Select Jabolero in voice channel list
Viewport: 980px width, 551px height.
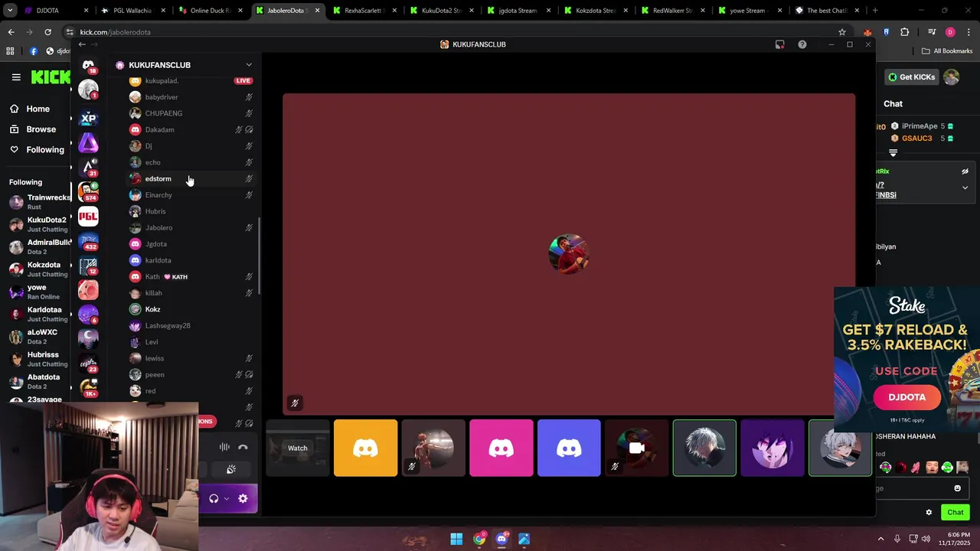point(191,227)
